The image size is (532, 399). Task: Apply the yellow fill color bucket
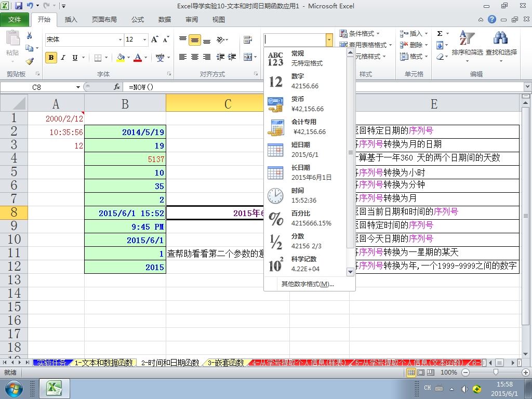point(121,57)
